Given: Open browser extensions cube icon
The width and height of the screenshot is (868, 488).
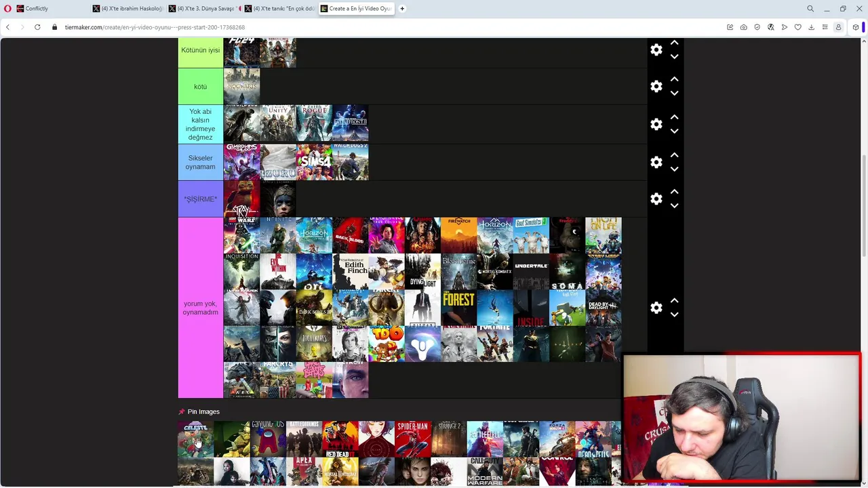Looking at the screenshot, I should coord(856,27).
